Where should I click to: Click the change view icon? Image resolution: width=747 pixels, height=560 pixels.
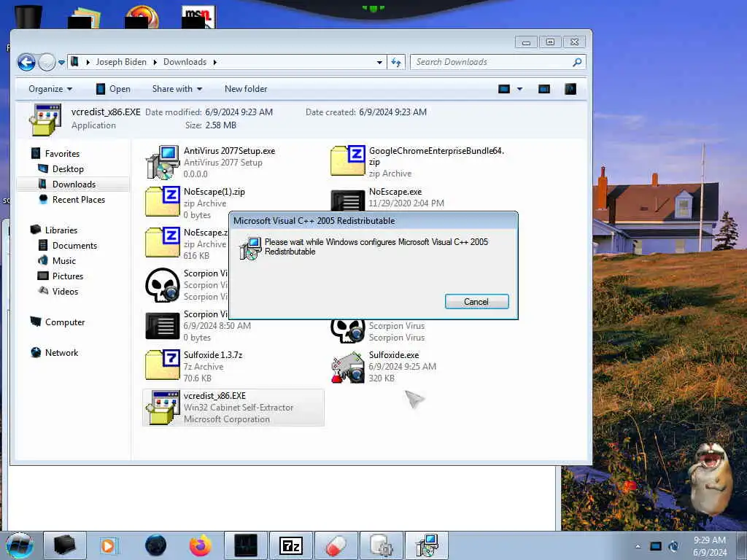[504, 89]
